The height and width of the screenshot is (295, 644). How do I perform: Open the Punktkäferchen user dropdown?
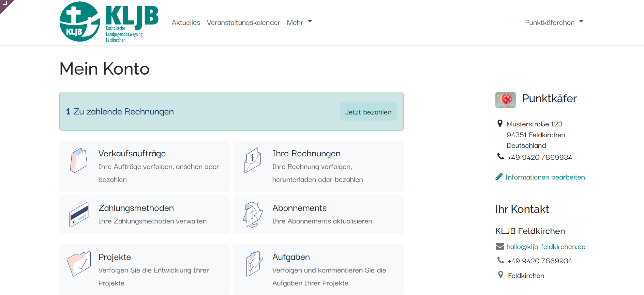(x=554, y=22)
